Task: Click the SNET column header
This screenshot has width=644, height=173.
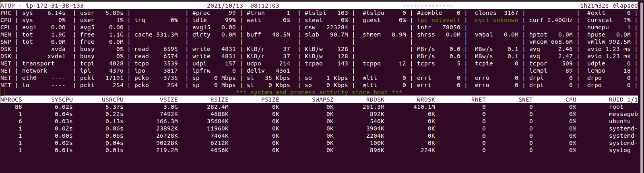Action: pyautogui.click(x=526, y=100)
